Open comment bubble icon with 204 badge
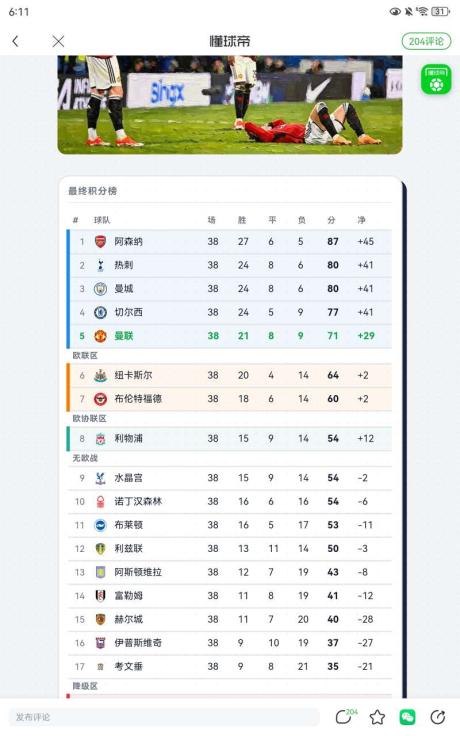Viewport: 460px width, 736px height. (345, 716)
